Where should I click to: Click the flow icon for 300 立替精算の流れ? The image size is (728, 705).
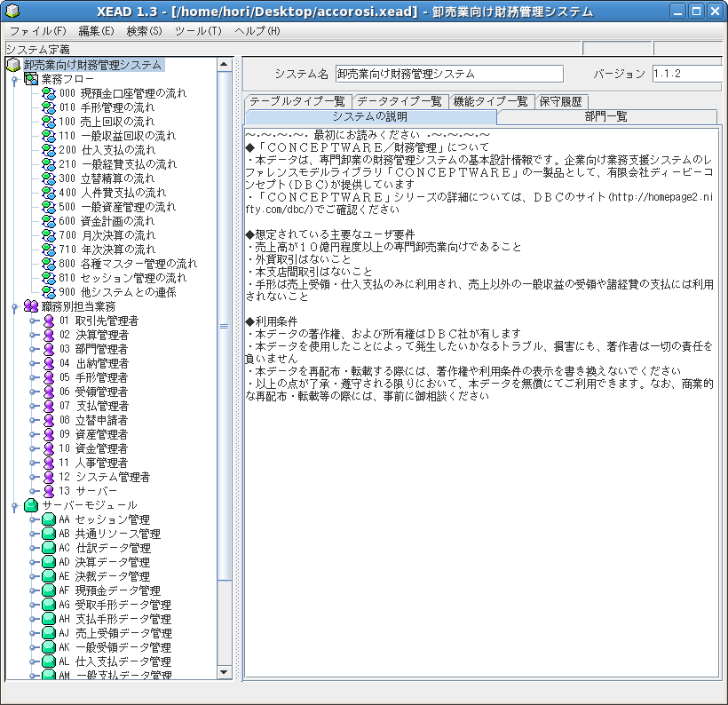(x=49, y=178)
